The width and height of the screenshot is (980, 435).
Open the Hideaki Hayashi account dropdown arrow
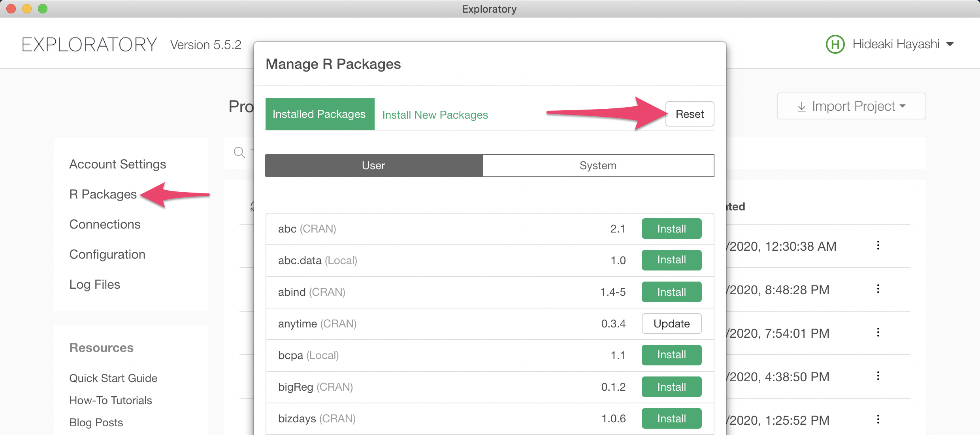[950, 44]
